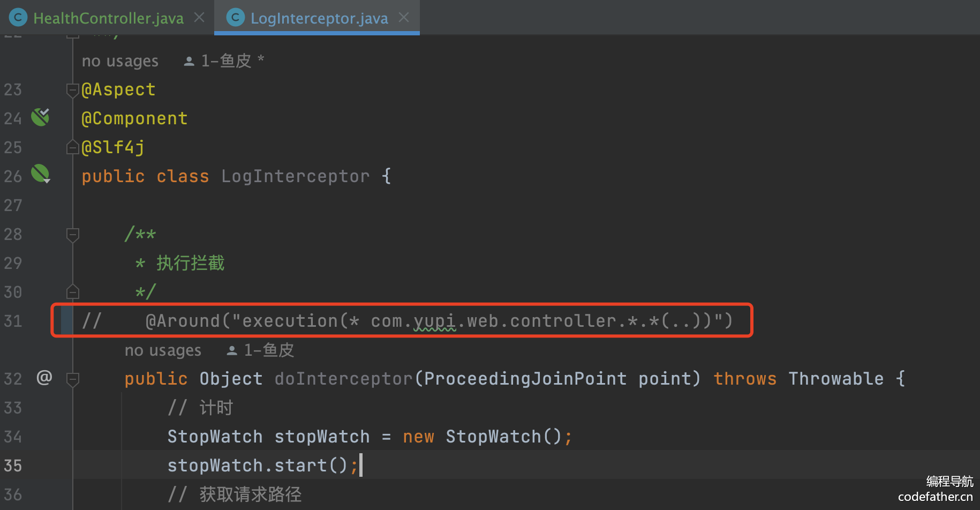
Task: Click the fold end marker beside @Slf4j
Action: [x=72, y=147]
